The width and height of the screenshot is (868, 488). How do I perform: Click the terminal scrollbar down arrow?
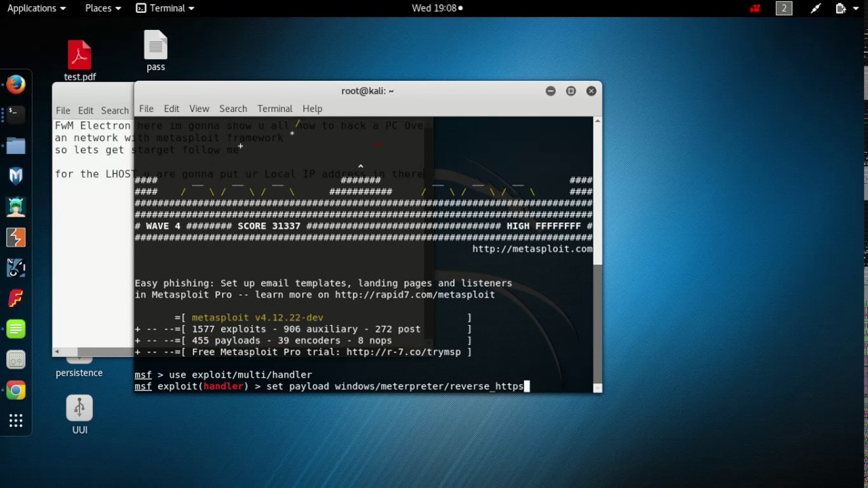[597, 388]
